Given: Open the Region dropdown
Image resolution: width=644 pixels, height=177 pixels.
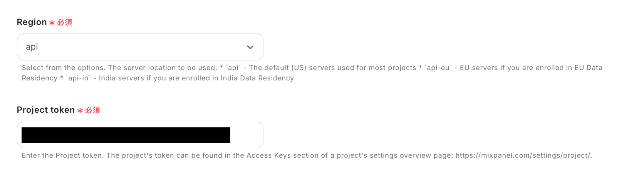Looking at the screenshot, I should click(x=140, y=47).
